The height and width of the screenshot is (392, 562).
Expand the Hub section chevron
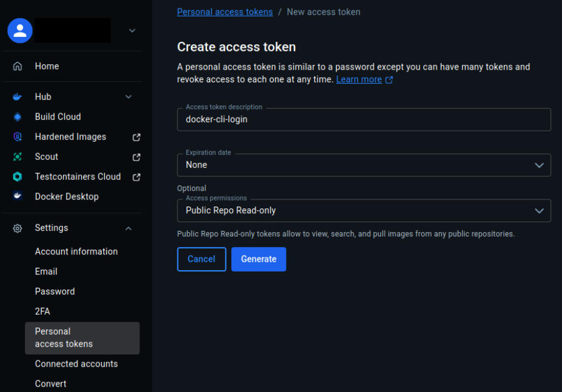click(128, 97)
